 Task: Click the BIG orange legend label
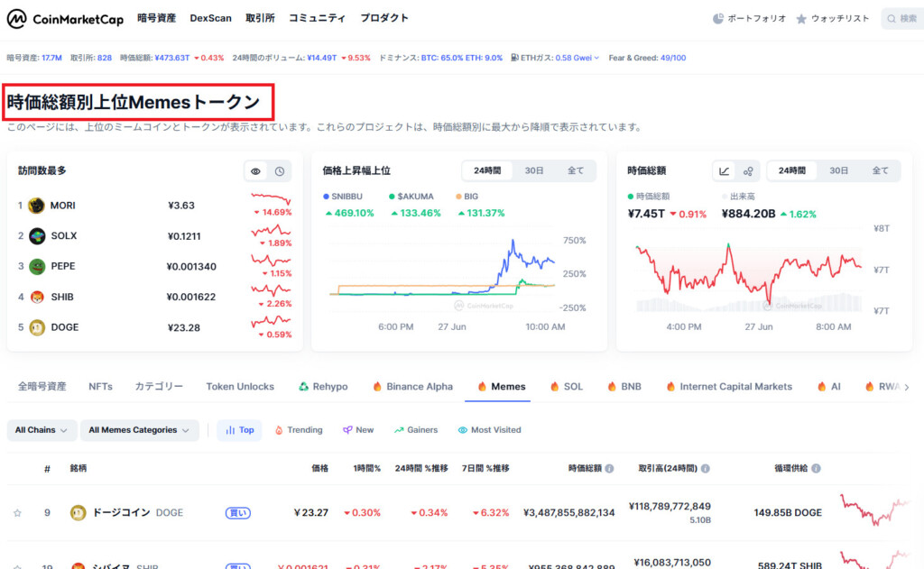[x=467, y=197]
